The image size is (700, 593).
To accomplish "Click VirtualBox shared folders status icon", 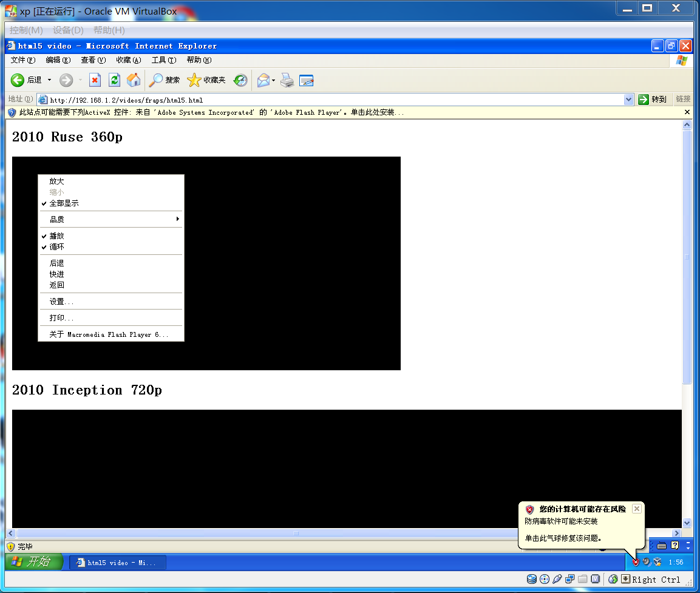I will (x=583, y=579).
